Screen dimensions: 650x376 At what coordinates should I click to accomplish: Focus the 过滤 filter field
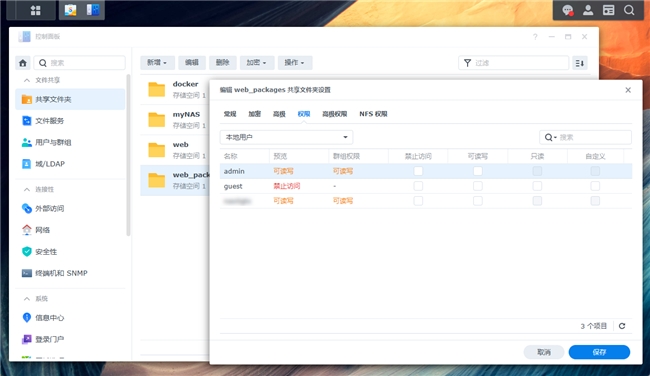click(x=514, y=63)
